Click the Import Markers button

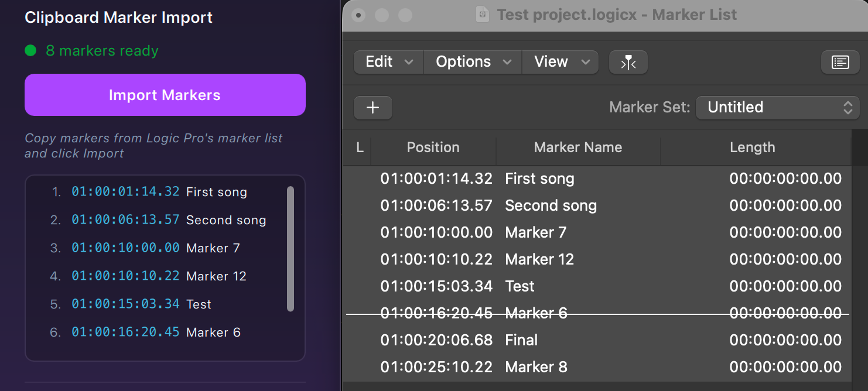pos(165,95)
